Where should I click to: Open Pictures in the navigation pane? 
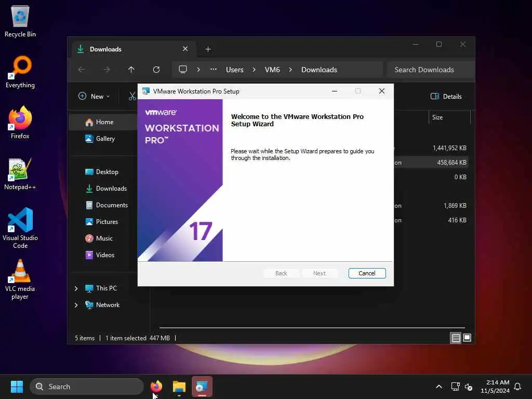click(x=104, y=221)
